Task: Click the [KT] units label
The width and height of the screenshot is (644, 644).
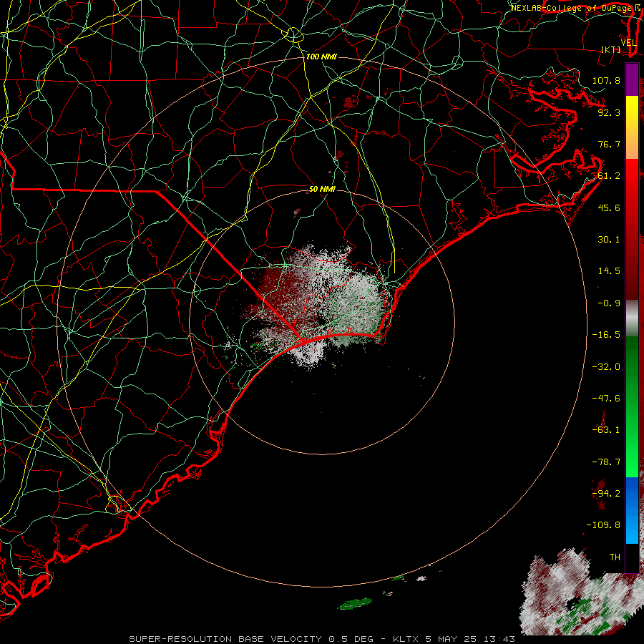Action: pyautogui.click(x=611, y=49)
